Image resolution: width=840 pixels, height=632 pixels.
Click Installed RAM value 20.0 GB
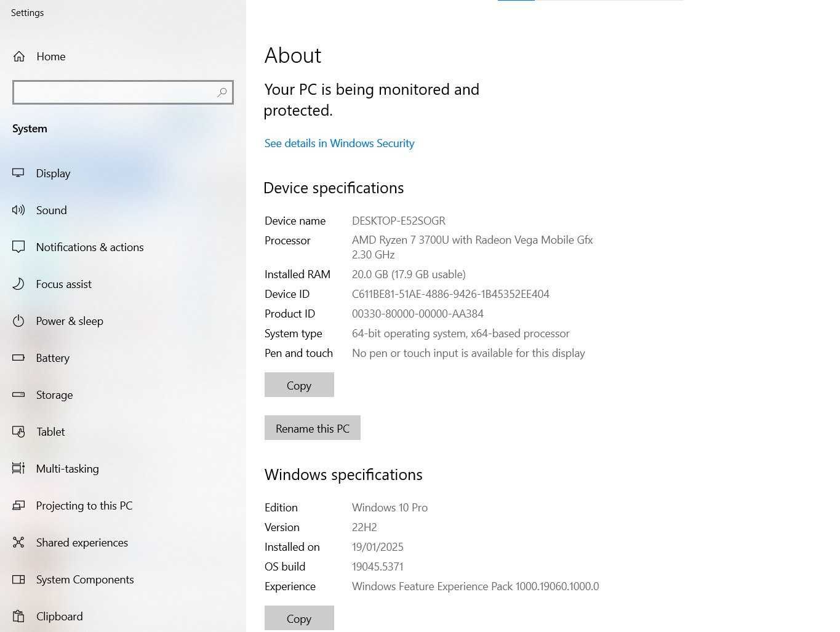pos(409,274)
